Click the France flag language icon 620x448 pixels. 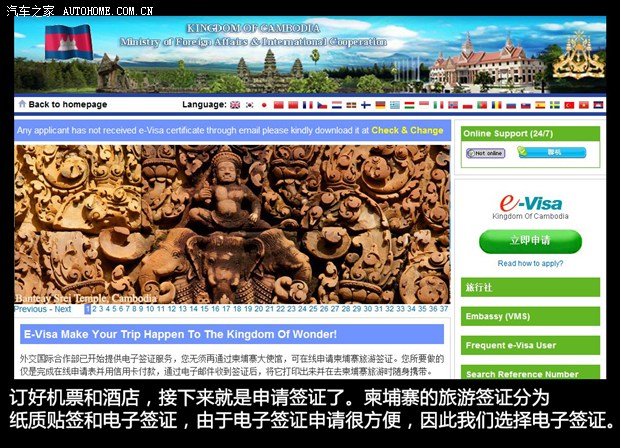(308, 104)
